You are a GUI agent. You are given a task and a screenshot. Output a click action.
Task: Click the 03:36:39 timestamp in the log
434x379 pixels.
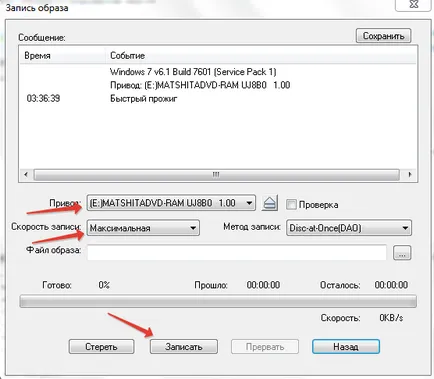(x=43, y=99)
